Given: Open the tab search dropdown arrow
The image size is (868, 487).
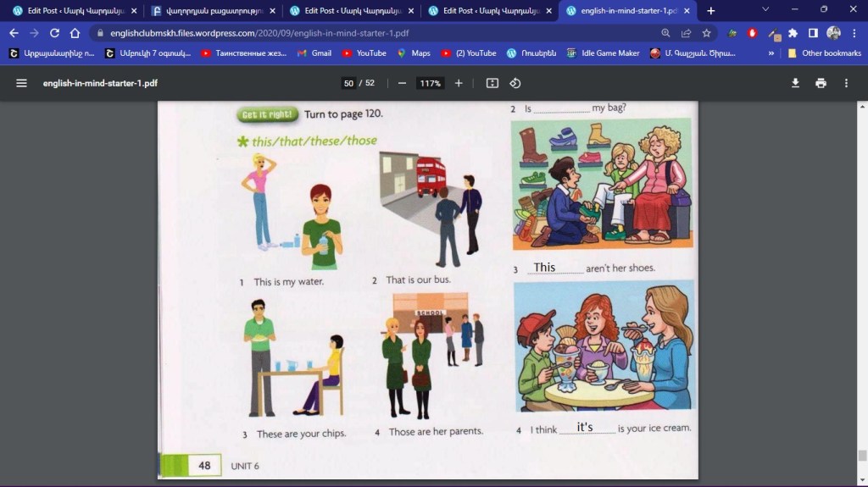Looking at the screenshot, I should [x=765, y=10].
